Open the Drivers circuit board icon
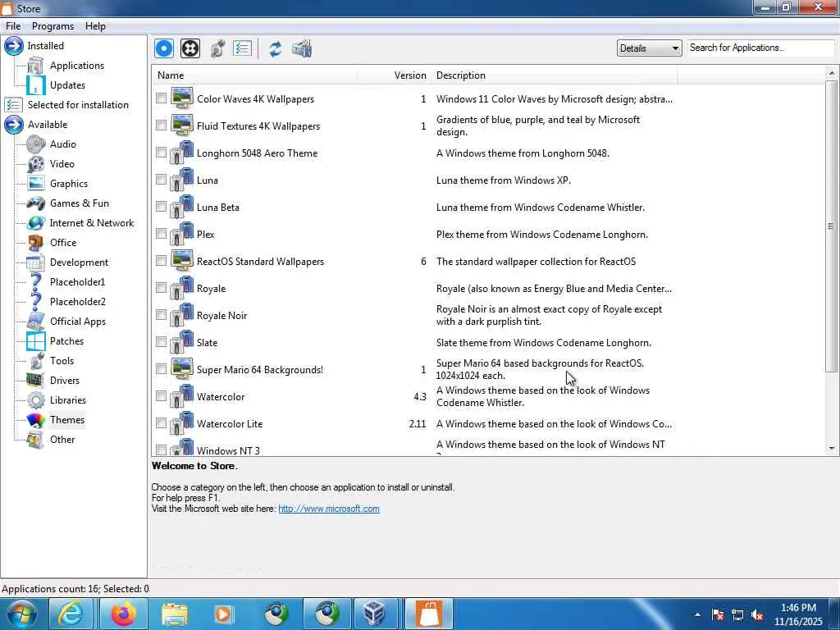Viewport: 840px width, 630px height. click(36, 381)
